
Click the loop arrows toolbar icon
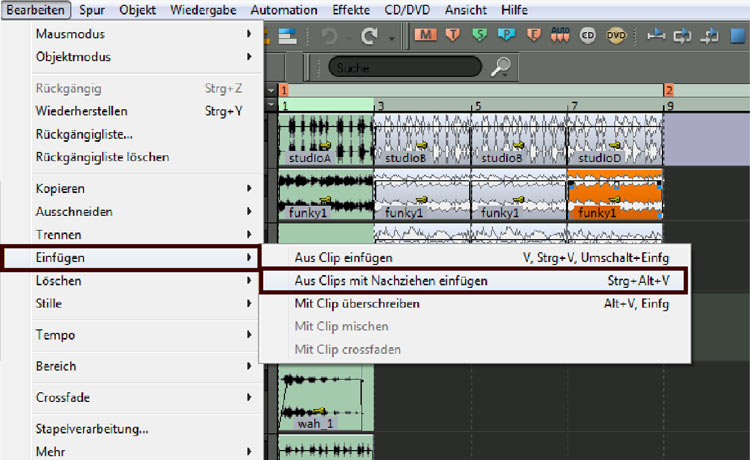point(683,36)
